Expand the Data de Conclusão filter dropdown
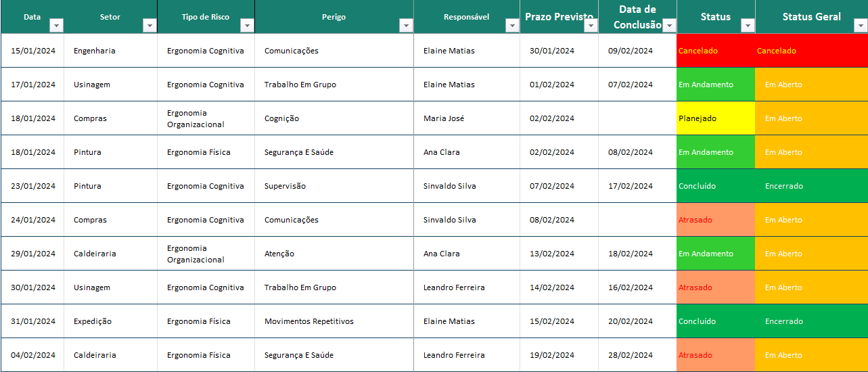Image resolution: width=868 pixels, height=372 pixels. point(669,26)
